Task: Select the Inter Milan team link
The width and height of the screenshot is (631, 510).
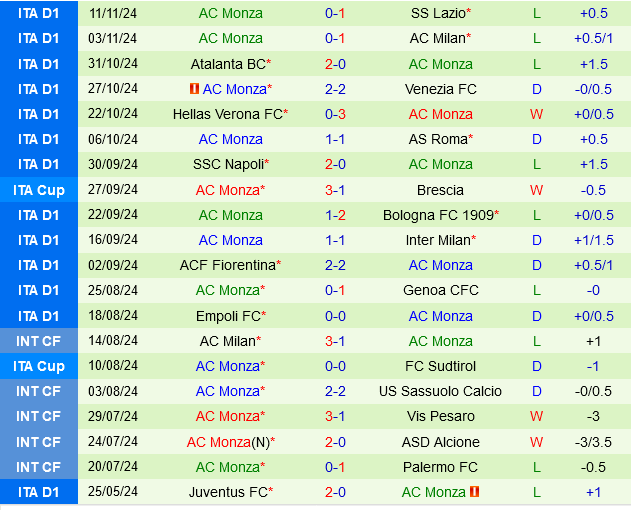Action: click(x=438, y=240)
